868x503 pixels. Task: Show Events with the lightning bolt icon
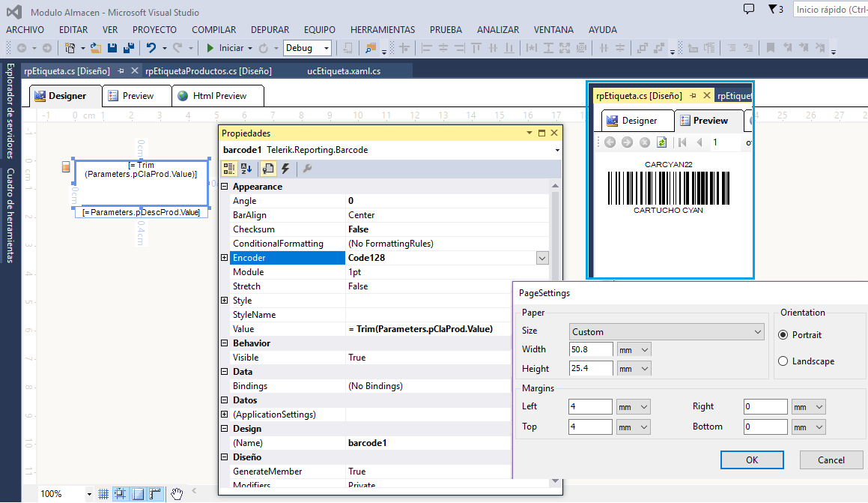point(285,169)
